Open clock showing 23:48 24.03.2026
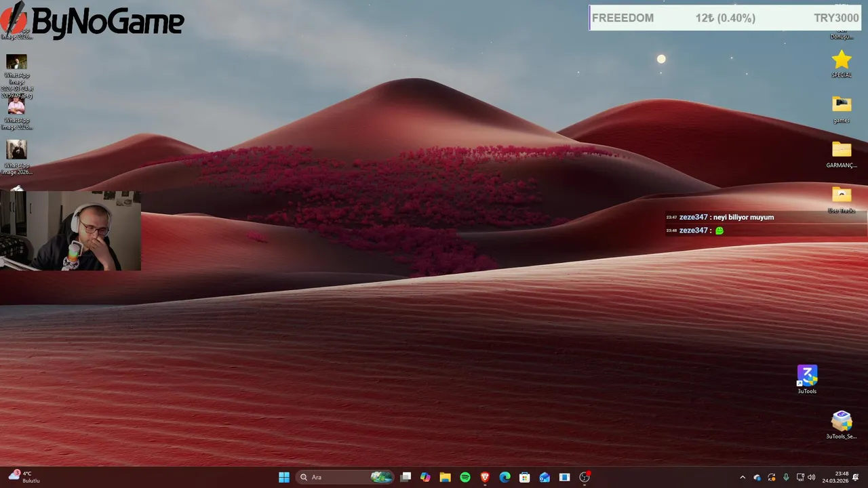This screenshot has height=488, width=868. pyautogui.click(x=835, y=477)
